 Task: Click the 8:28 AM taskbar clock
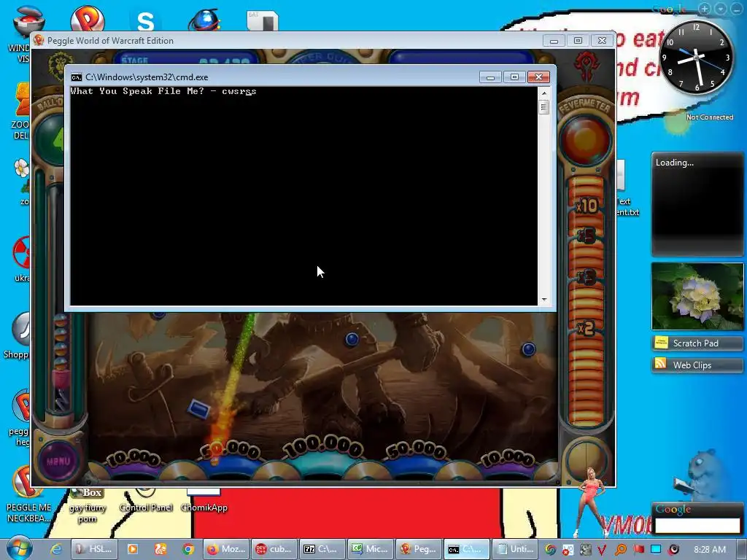coord(710,550)
